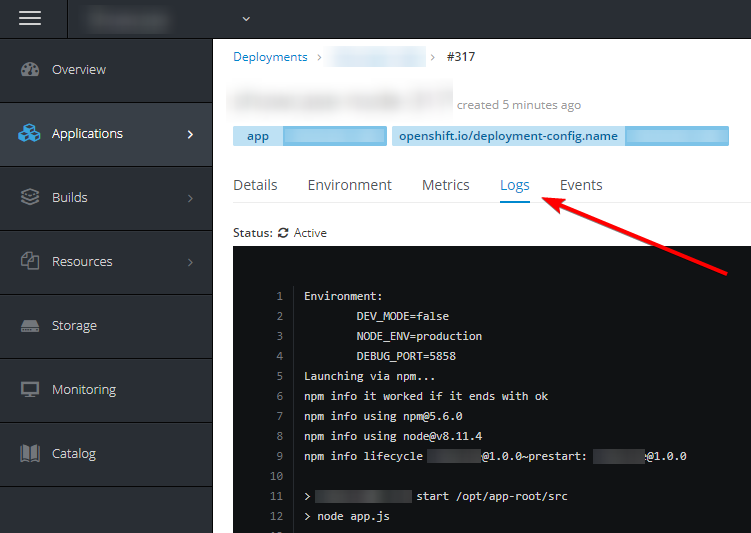Click the npm info lifecycle prestart line
The height and width of the screenshot is (533, 751).
[495, 456]
